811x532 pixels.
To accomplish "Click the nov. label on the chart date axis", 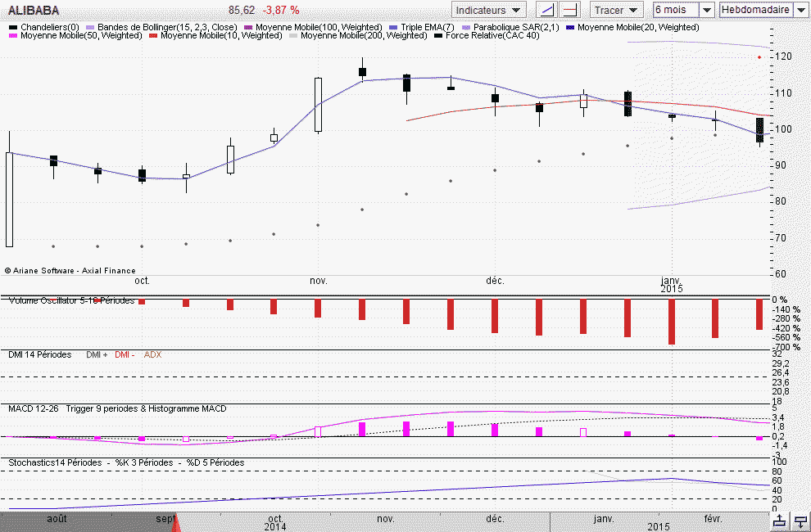I will click(319, 281).
